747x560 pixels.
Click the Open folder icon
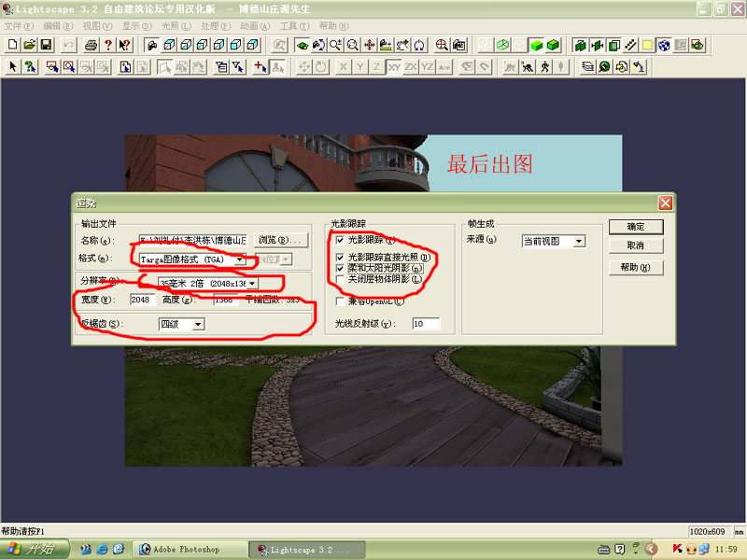click(x=30, y=45)
